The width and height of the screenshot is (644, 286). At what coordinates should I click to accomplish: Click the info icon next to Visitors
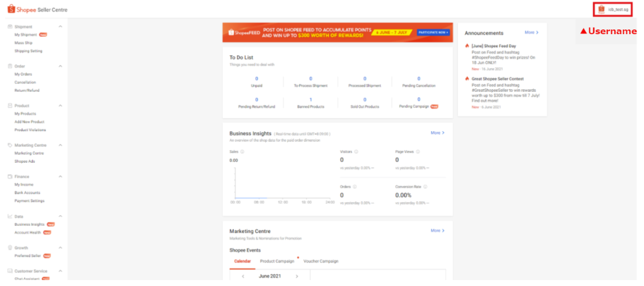[x=357, y=152]
